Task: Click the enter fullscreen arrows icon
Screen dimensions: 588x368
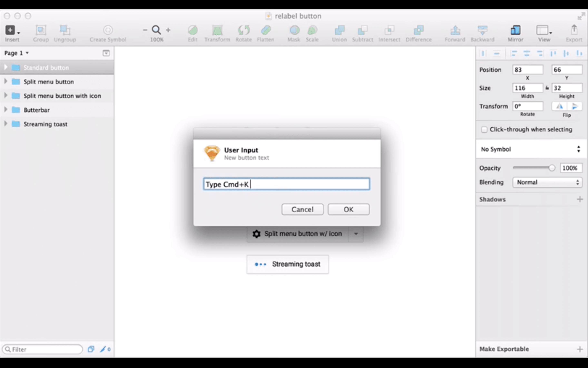Action: [x=581, y=16]
